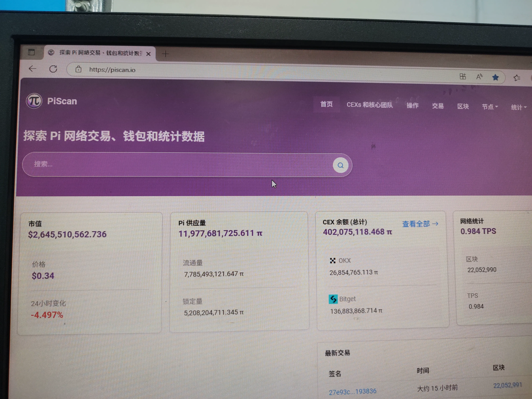532x399 pixels.
Task: Click the 签名 column header
Action: click(335, 374)
